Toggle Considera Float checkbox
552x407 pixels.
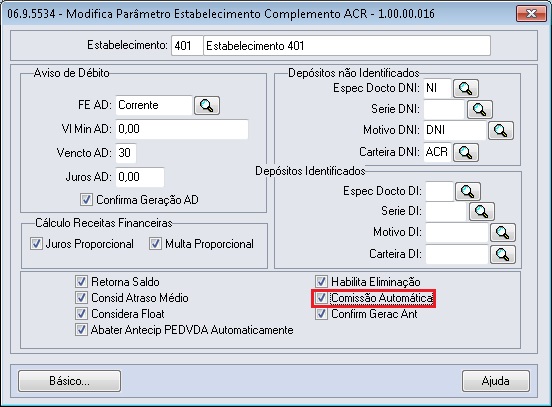[x=81, y=314]
